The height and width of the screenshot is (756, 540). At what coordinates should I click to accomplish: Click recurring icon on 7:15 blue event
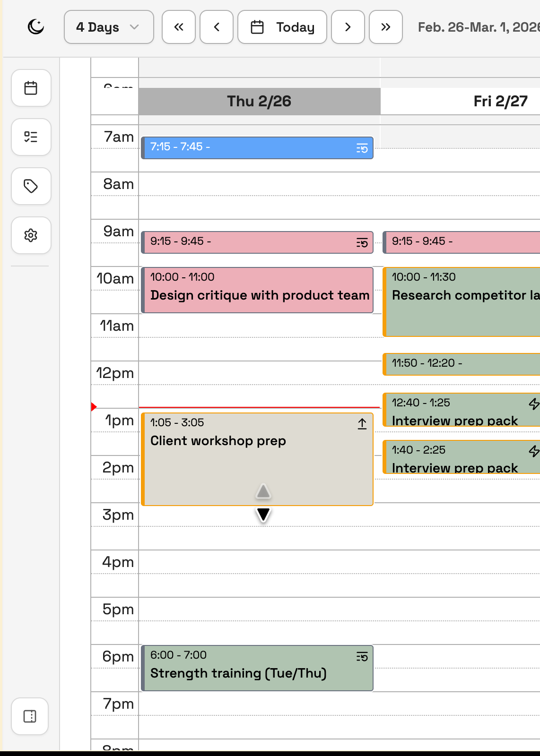[x=362, y=149]
